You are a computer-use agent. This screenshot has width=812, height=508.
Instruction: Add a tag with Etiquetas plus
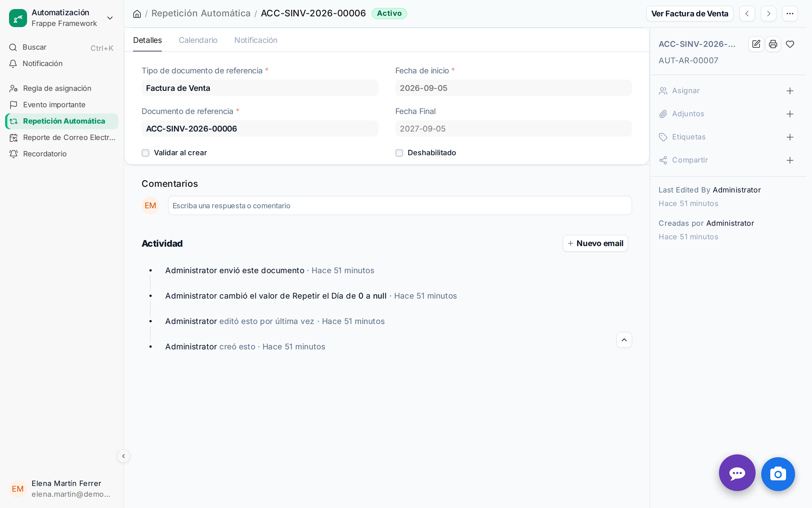pyautogui.click(x=790, y=137)
